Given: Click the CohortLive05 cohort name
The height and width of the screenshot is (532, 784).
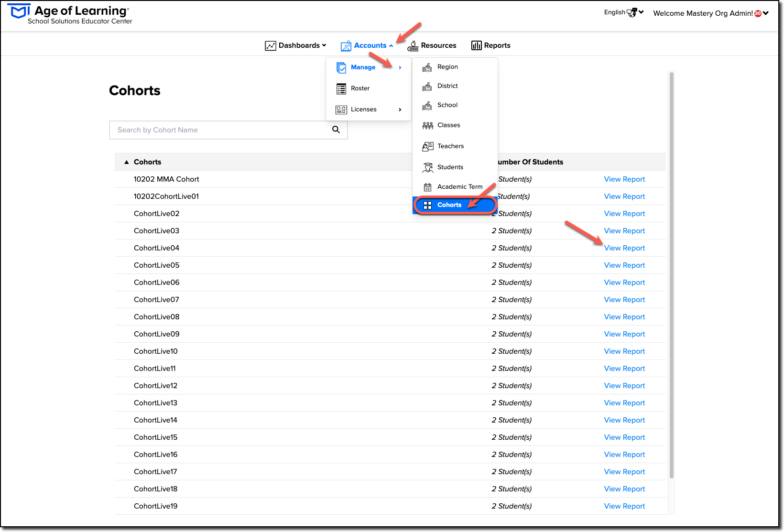Looking at the screenshot, I should point(157,265).
